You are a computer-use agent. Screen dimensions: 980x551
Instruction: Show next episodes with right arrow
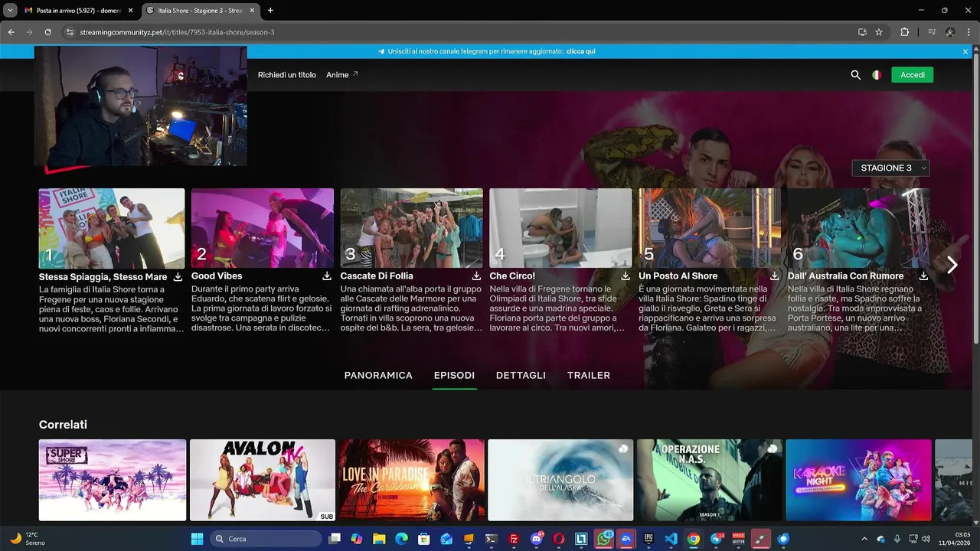952,265
